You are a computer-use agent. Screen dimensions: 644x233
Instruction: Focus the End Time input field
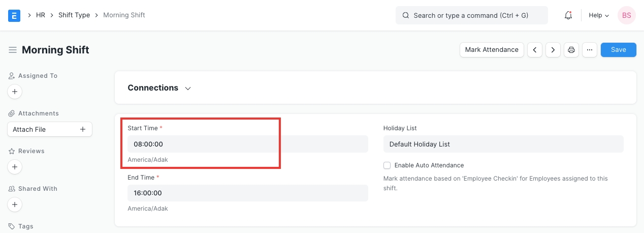247,193
